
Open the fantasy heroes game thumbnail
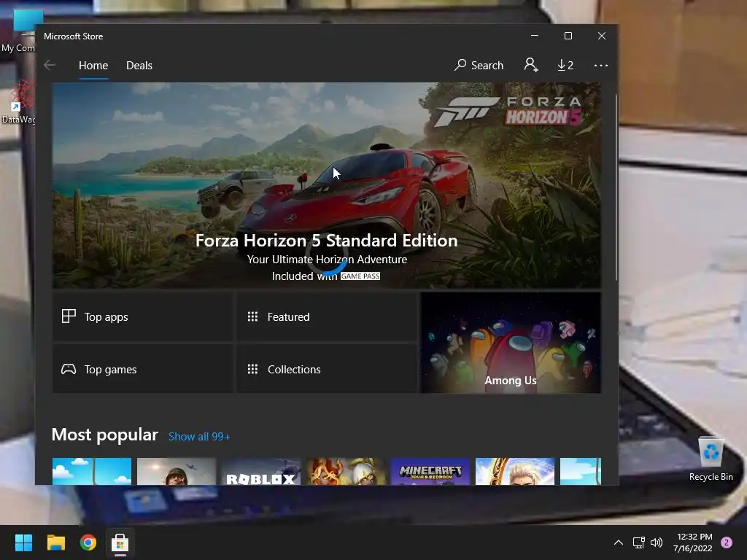pyautogui.click(x=345, y=472)
